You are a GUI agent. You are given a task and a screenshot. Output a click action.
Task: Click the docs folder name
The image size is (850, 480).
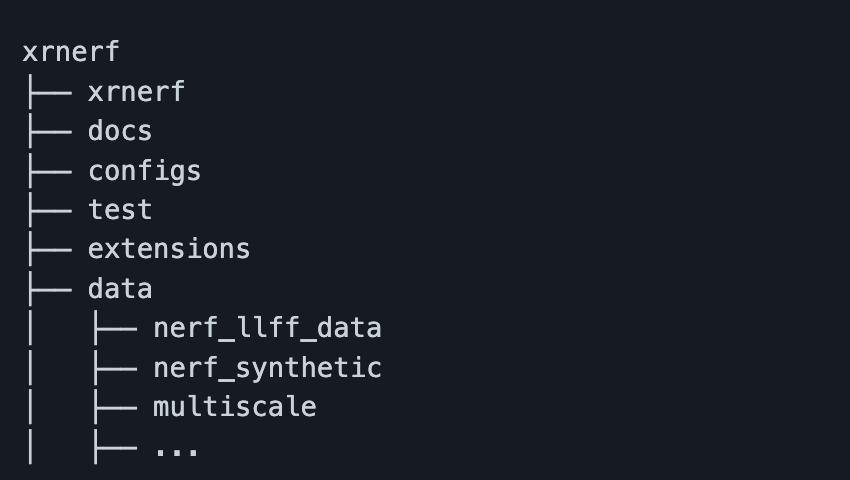coord(120,131)
